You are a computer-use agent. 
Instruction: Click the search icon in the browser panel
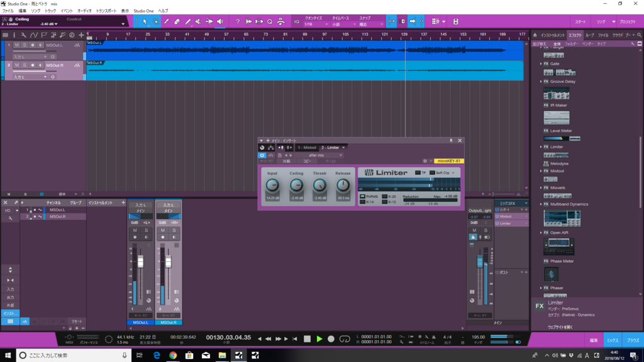[639, 35]
